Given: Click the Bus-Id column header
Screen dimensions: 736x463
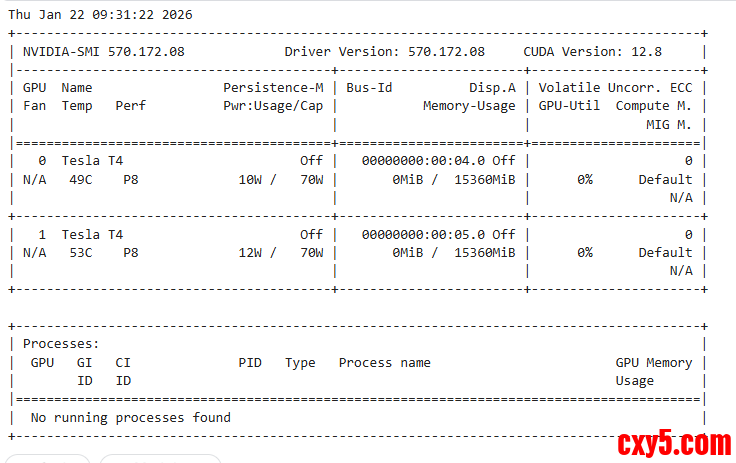Looking at the screenshot, I should 369,88.
